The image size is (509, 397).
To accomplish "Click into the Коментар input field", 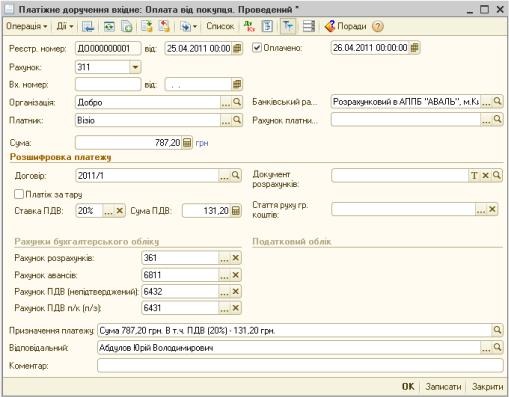I will (x=300, y=365).
